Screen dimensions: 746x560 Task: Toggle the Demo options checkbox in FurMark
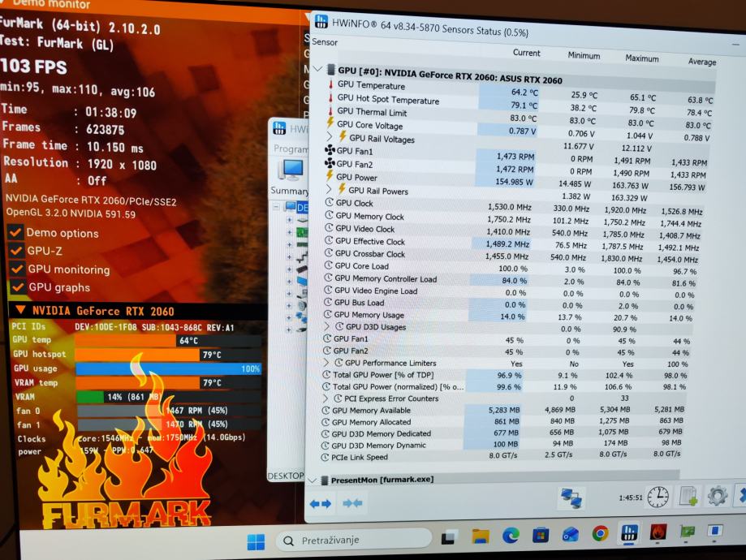click(15, 232)
